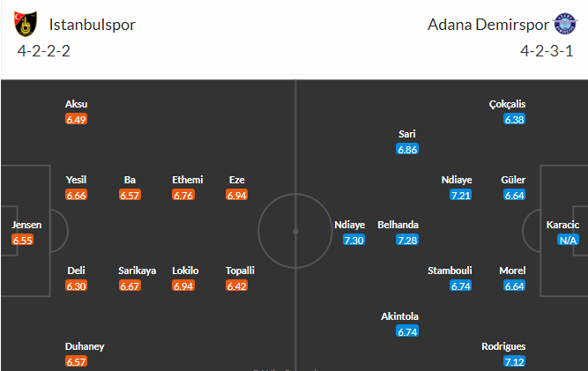Open the Istanbulspor team name link

(93, 25)
